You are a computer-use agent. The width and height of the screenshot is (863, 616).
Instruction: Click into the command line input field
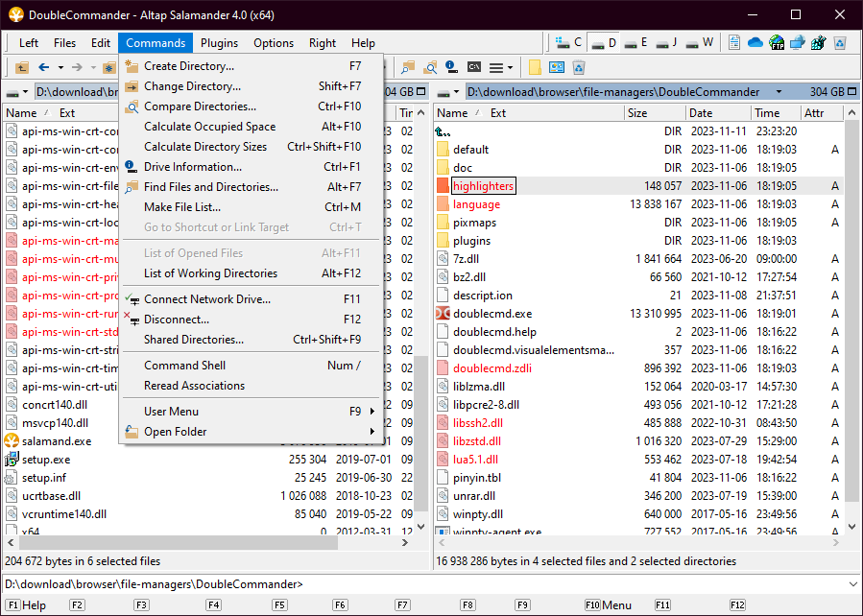pos(576,584)
